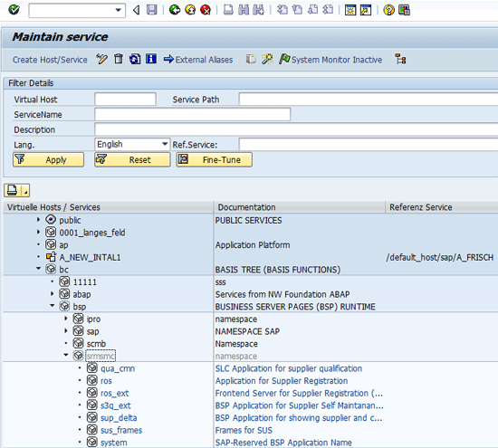This screenshot has width=498, height=448.
Task: Open External Aliases
Action: click(198, 60)
